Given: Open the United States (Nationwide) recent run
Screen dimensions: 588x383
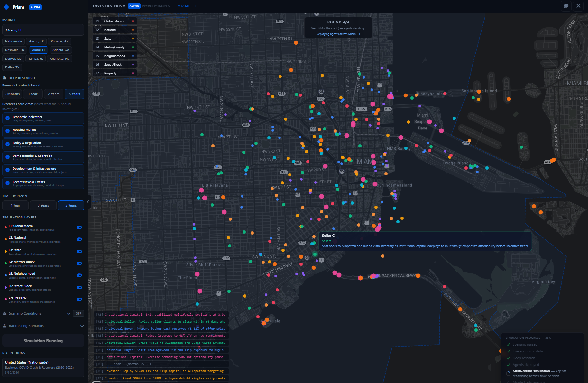Looking at the screenshot, I should click(43, 367).
